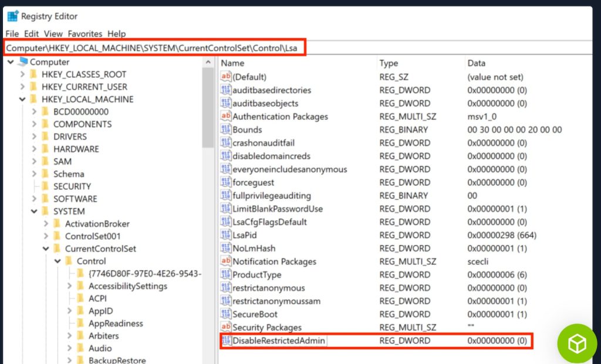Image resolution: width=601 pixels, height=364 pixels.
Task: Click the LsaCfgFlagsDefault DWORD icon
Action: coord(226,222)
